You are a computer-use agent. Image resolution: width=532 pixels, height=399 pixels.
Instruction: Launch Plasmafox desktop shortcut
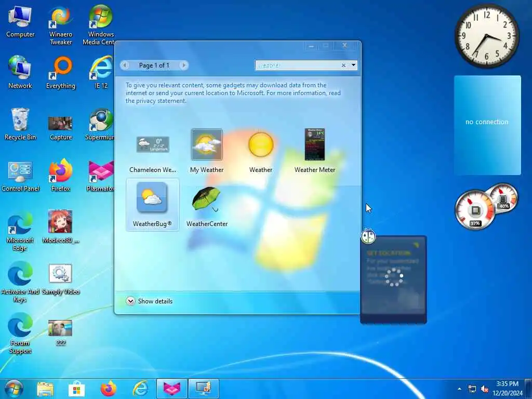pos(100,176)
